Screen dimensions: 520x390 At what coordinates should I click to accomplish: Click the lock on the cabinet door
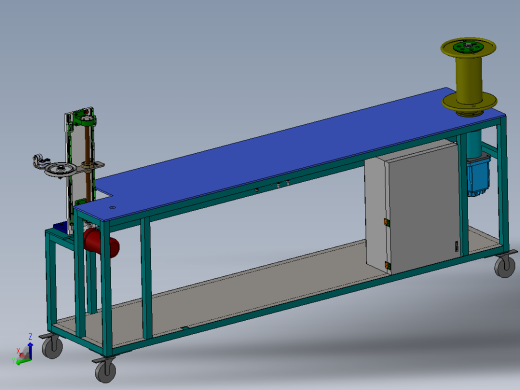pos(456,246)
